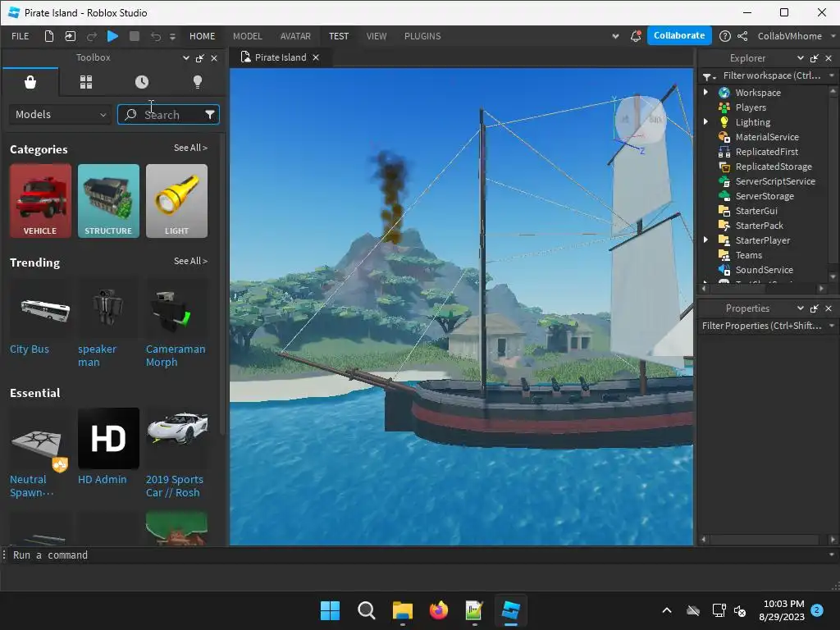Image resolution: width=840 pixels, height=630 pixels.
Task: Select the Toolbox Recent clock tab
Action: coord(142,82)
